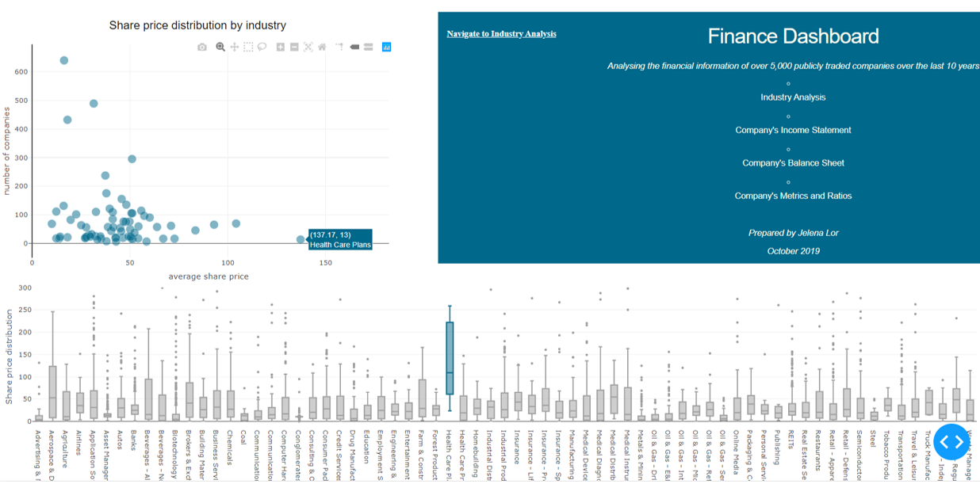Select the Zoom magnifier tool in modebar
This screenshot has height=484, width=980.
pos(220,48)
